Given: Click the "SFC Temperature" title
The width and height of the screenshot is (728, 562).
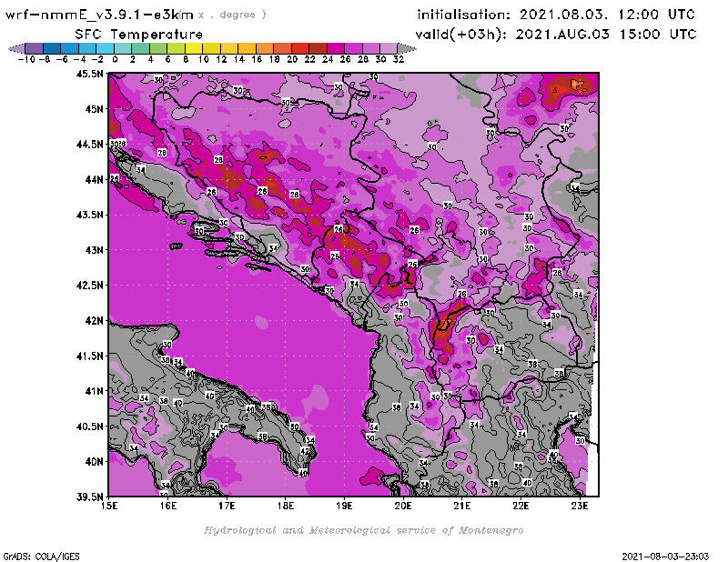Looking at the screenshot, I should [x=139, y=35].
